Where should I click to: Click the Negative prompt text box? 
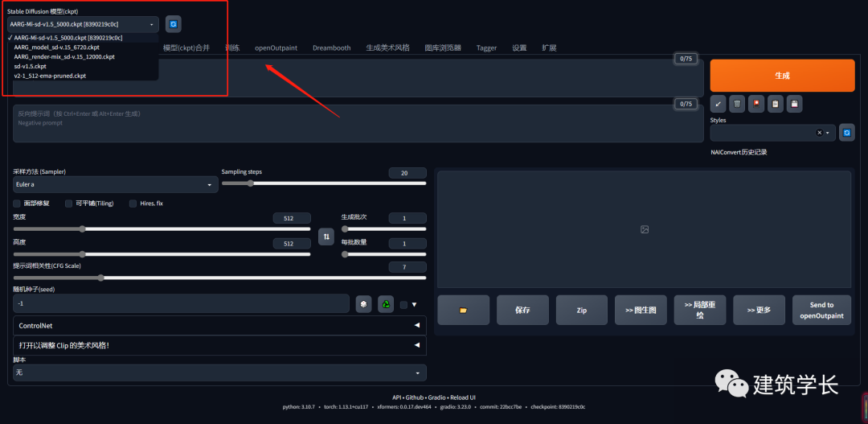coord(358,124)
